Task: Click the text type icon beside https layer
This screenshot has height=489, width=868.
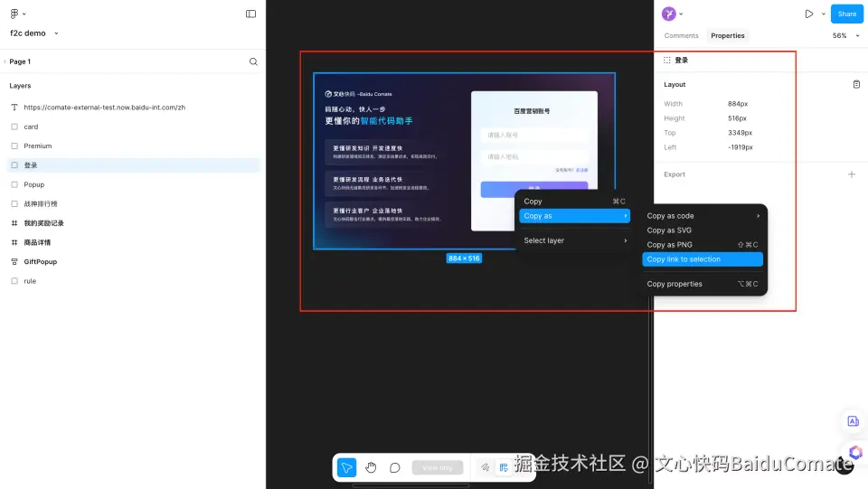Action: point(14,108)
